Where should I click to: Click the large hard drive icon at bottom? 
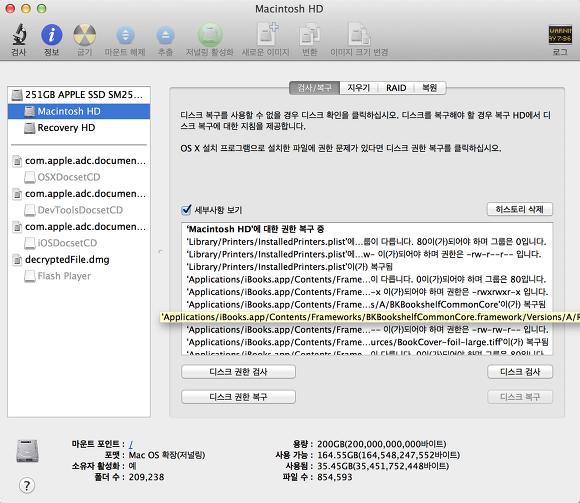pyautogui.click(x=27, y=451)
